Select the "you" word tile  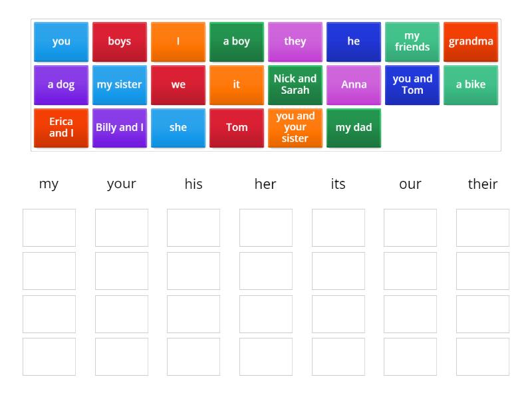pyautogui.click(x=61, y=41)
